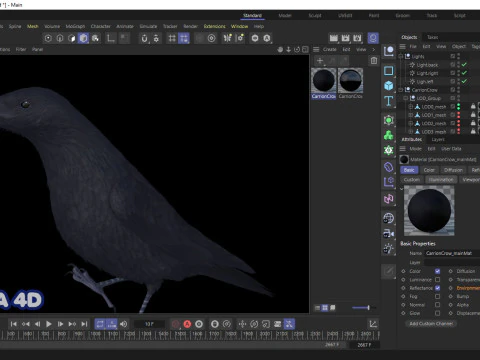The width and height of the screenshot is (480, 360).
Task: Click the material Name input field
Action: point(453,253)
